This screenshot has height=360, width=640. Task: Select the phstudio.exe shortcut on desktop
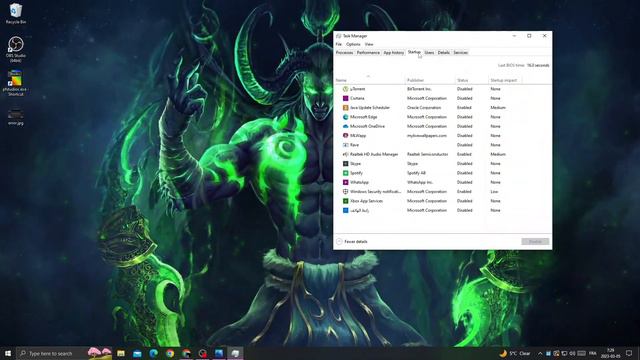[16, 83]
